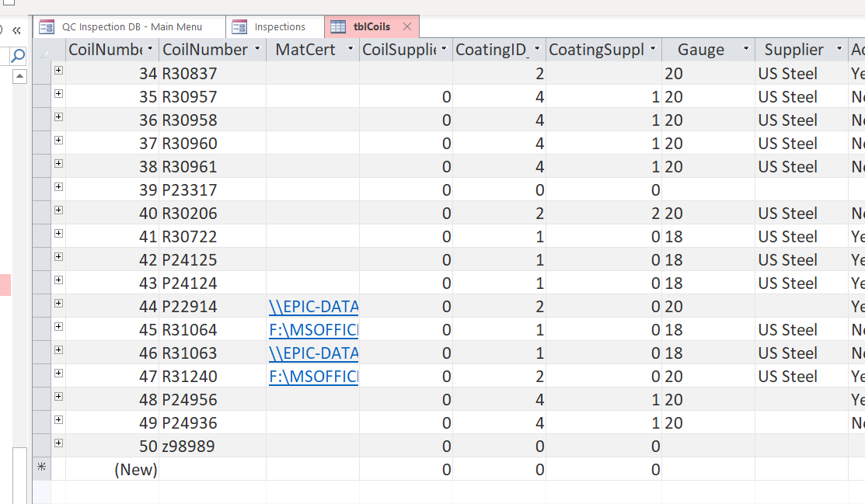Viewport: 865px width, 504px height.
Task: Click the form icon on Inspections tab
Action: tap(239, 26)
